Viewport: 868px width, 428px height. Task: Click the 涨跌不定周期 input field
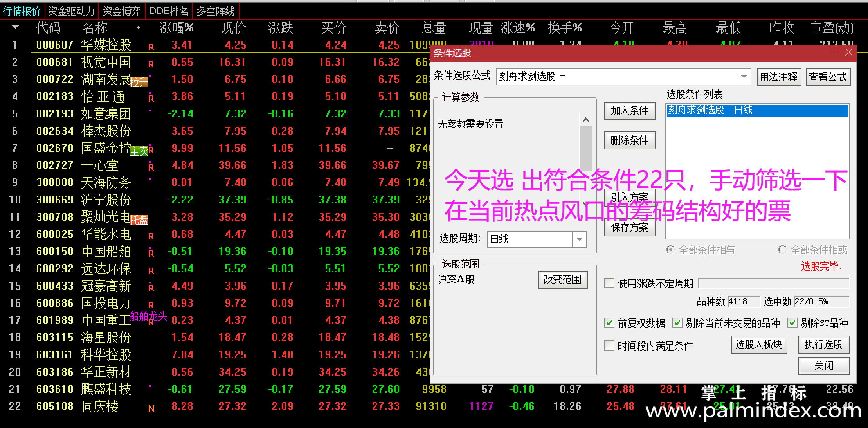coord(774,283)
